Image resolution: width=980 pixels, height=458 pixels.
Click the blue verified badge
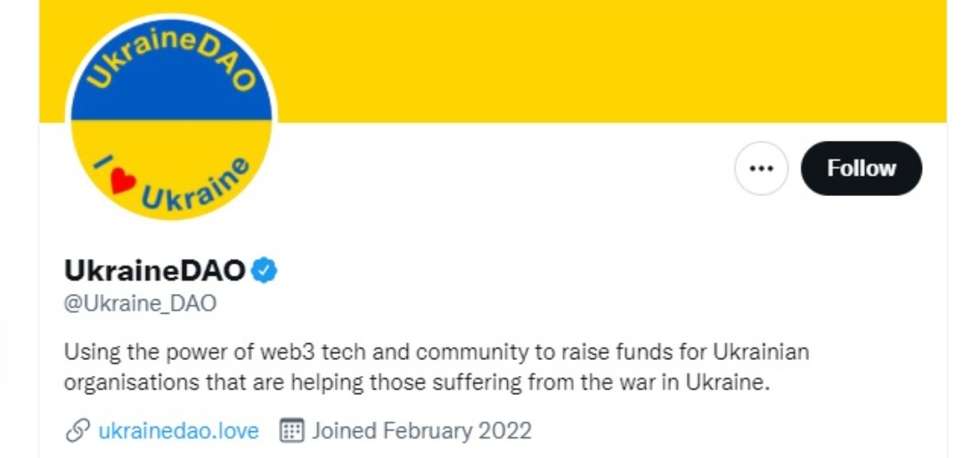[x=264, y=270]
